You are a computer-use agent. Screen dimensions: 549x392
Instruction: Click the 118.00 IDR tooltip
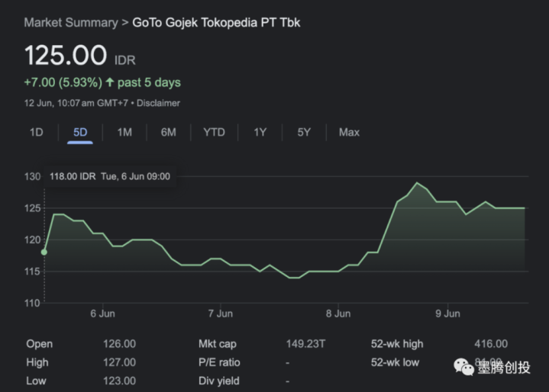click(110, 176)
